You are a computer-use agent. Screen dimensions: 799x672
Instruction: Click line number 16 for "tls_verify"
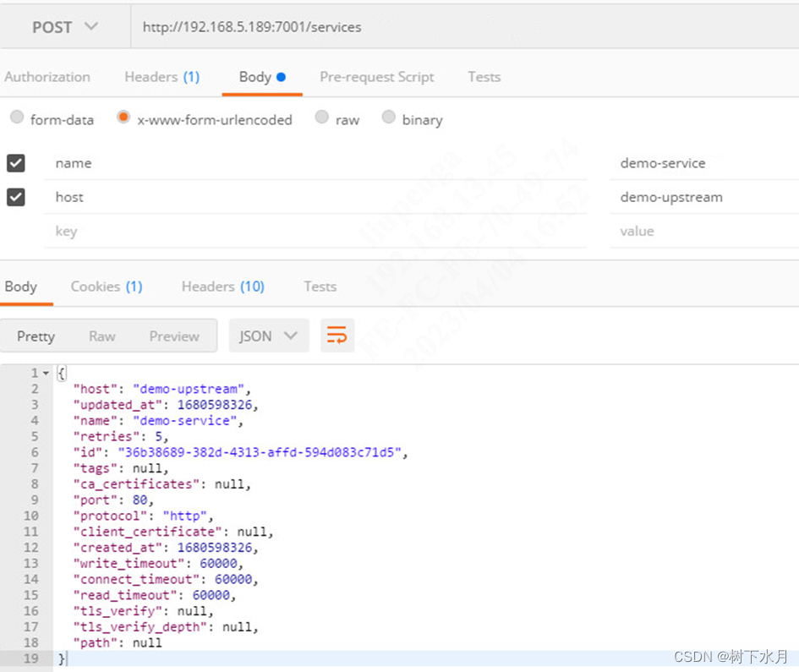[x=30, y=611]
